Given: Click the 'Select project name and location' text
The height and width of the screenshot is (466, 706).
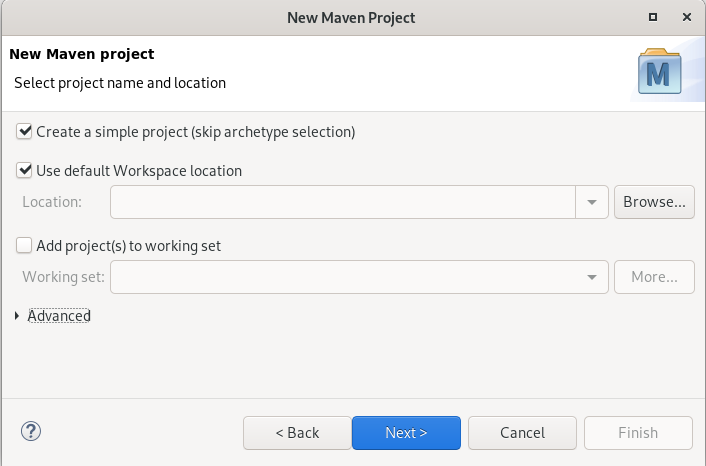Looking at the screenshot, I should pos(120,83).
